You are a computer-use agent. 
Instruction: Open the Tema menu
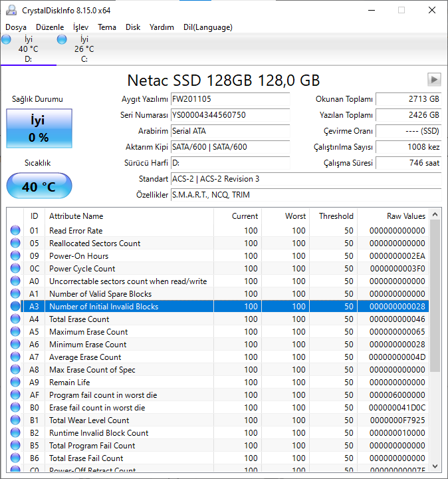(x=107, y=27)
